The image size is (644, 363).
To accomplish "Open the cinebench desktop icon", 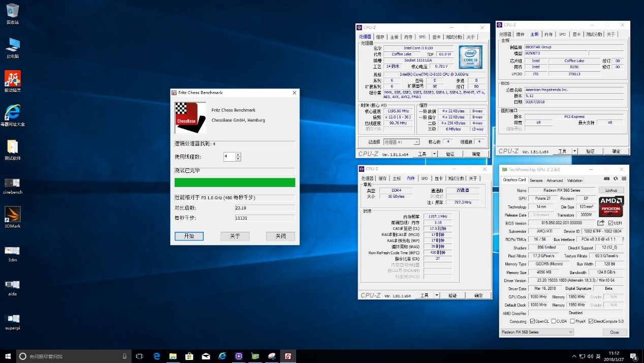I will pos(12,183).
